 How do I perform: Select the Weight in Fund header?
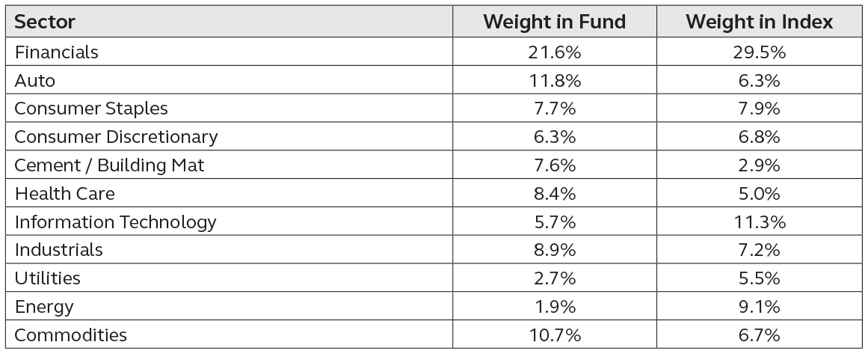point(554,22)
